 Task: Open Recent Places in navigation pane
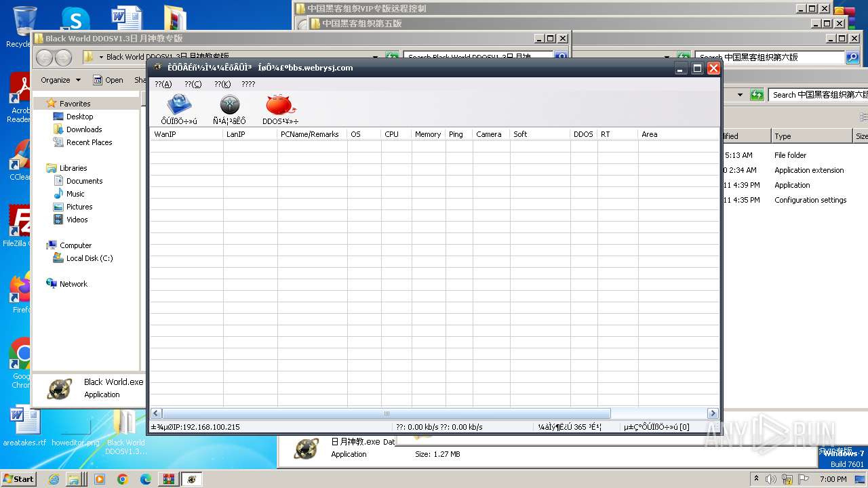point(89,142)
